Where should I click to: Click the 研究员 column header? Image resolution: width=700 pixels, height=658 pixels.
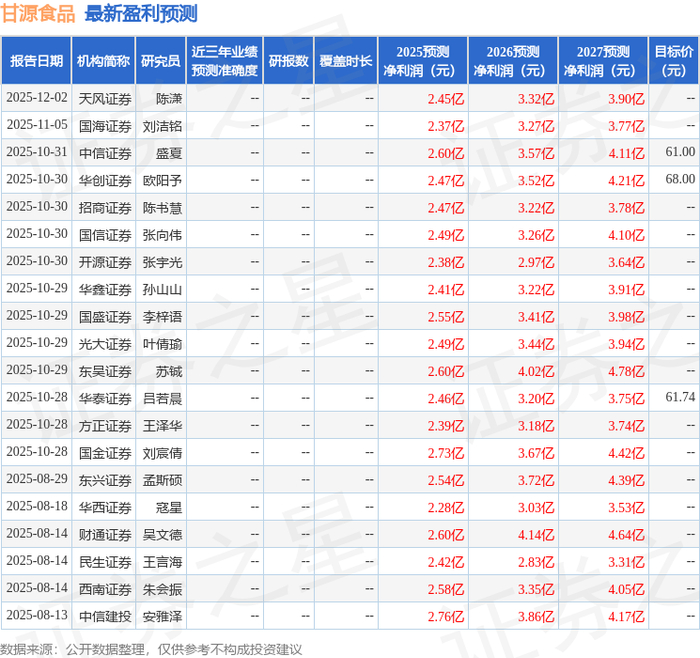[161, 61]
